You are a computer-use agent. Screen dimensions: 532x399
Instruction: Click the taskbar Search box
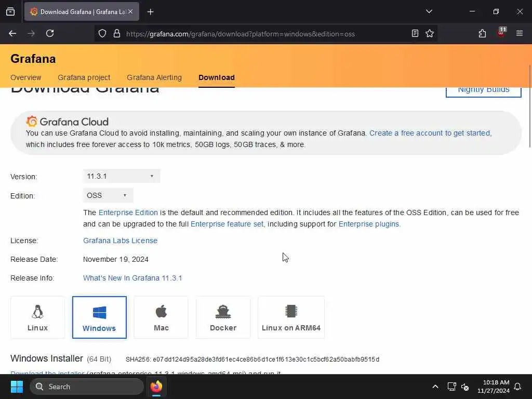(x=87, y=387)
